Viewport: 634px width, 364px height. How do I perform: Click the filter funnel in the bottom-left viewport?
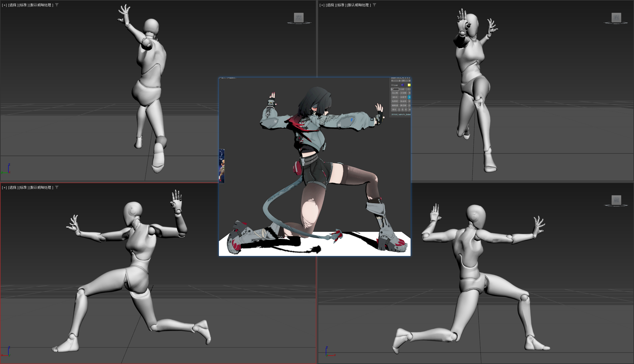(x=57, y=187)
